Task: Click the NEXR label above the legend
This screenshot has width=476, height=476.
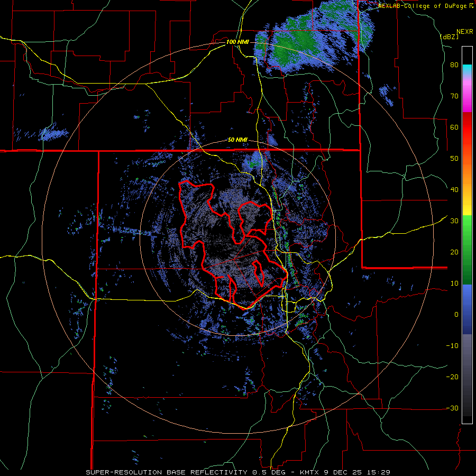Action: 464,32
